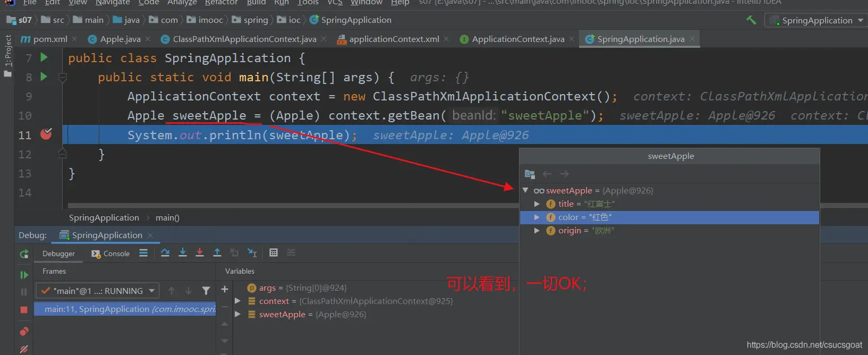
Task: Toggle the breakpoint on line 11
Action: [x=46, y=134]
